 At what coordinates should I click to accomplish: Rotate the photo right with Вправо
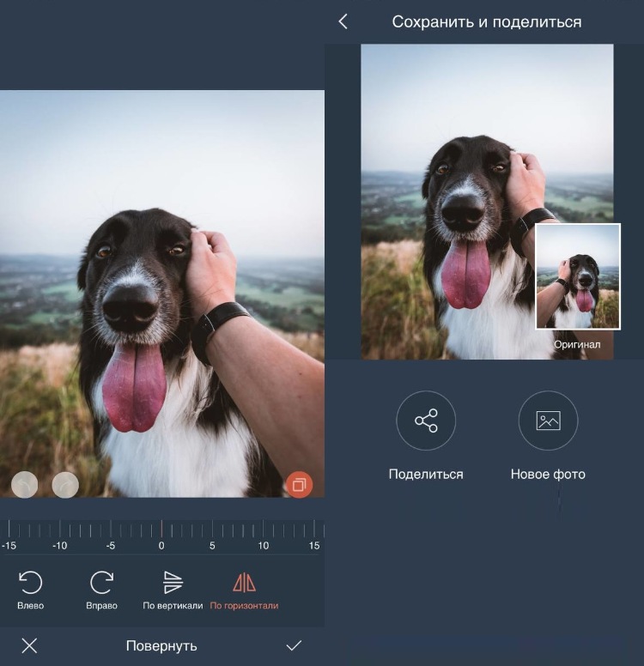[x=102, y=584]
